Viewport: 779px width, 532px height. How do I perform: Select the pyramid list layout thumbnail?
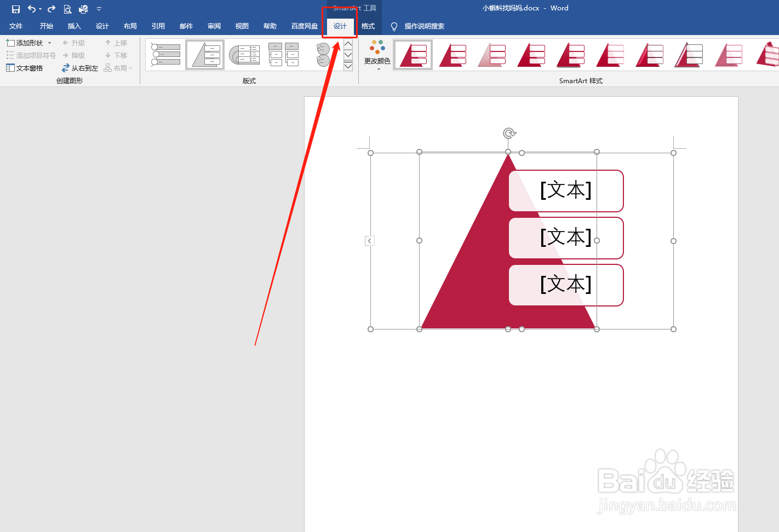pyautogui.click(x=205, y=55)
